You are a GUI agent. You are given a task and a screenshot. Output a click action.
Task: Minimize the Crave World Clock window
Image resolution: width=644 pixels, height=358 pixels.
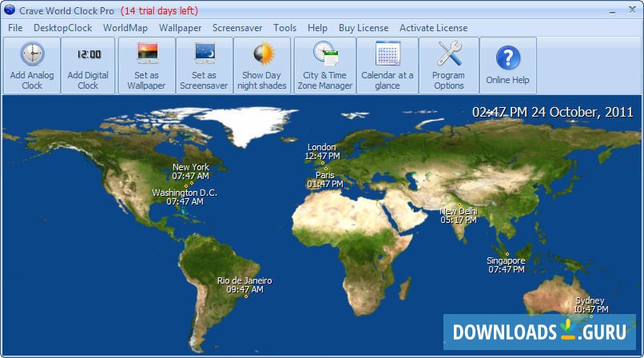[x=612, y=11]
